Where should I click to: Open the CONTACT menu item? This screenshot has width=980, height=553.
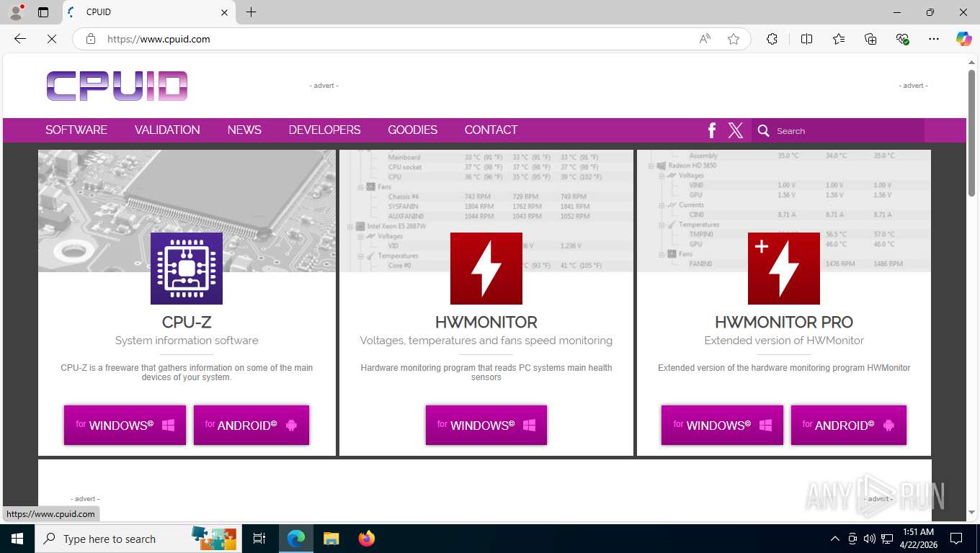coord(491,130)
